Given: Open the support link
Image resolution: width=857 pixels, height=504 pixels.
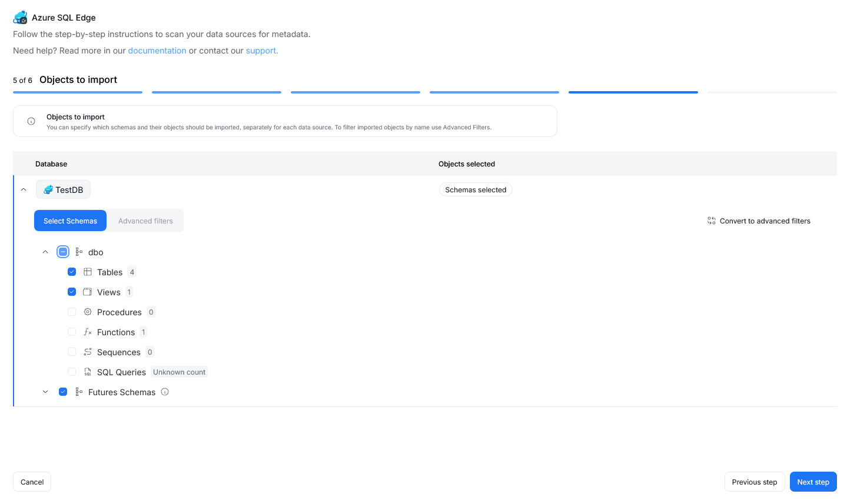Looking at the screenshot, I should [x=262, y=51].
